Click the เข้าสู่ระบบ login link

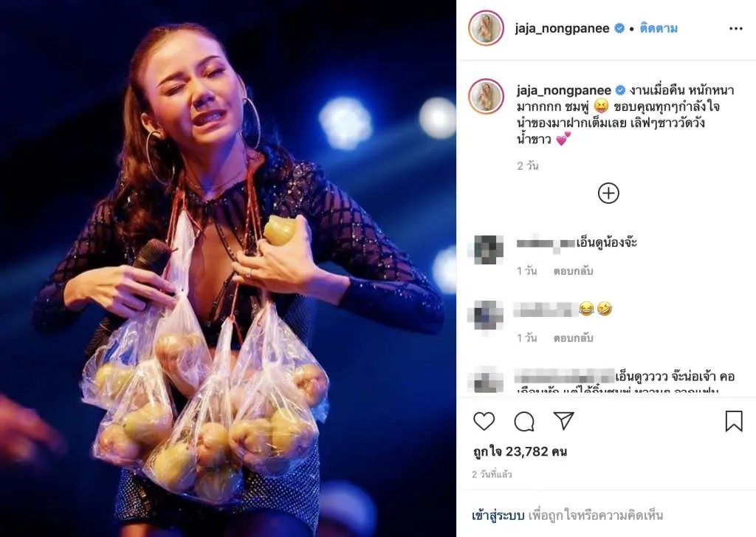click(x=498, y=516)
